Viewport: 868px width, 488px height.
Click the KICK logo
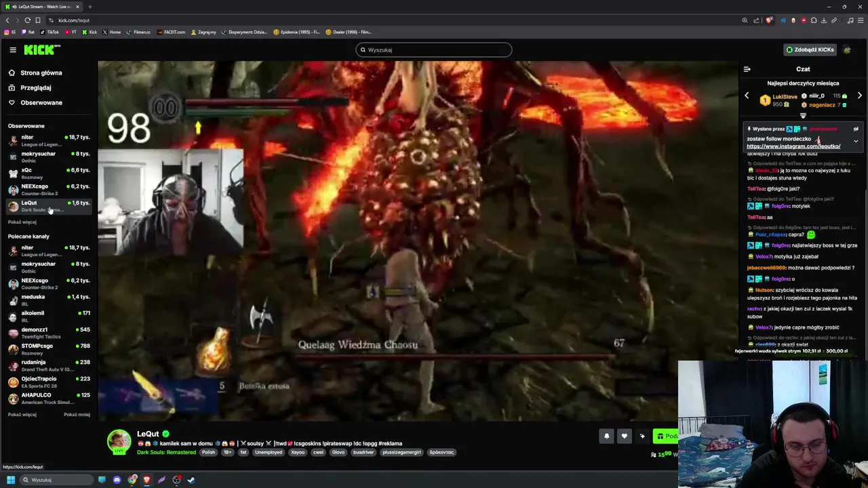[x=42, y=49]
